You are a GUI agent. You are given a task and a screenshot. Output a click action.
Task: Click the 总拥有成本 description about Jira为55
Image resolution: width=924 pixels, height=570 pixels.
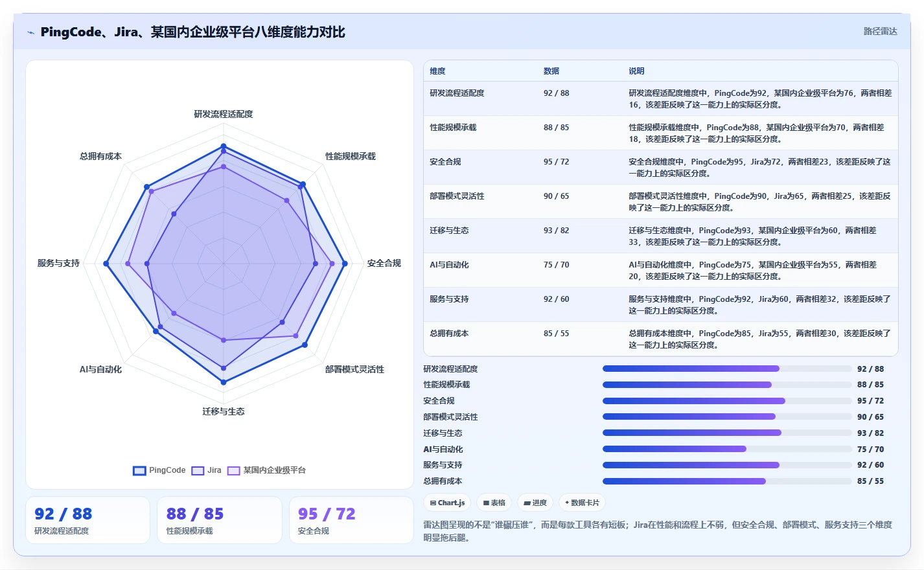759,339
